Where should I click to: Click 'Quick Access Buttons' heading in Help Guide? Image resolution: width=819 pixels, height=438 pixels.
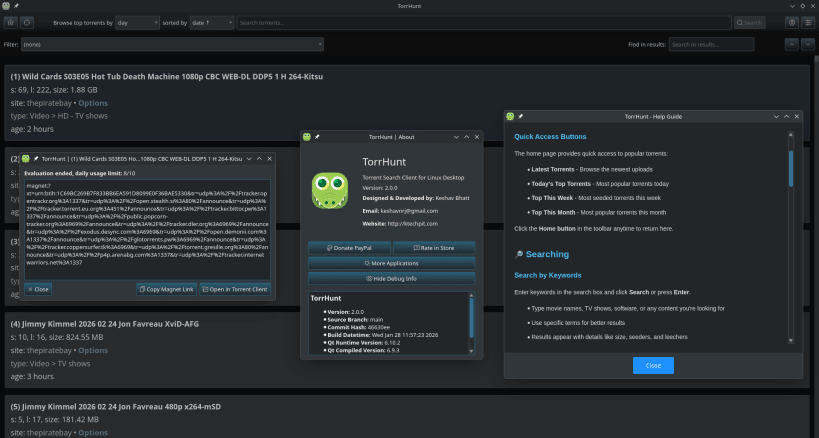coord(550,137)
